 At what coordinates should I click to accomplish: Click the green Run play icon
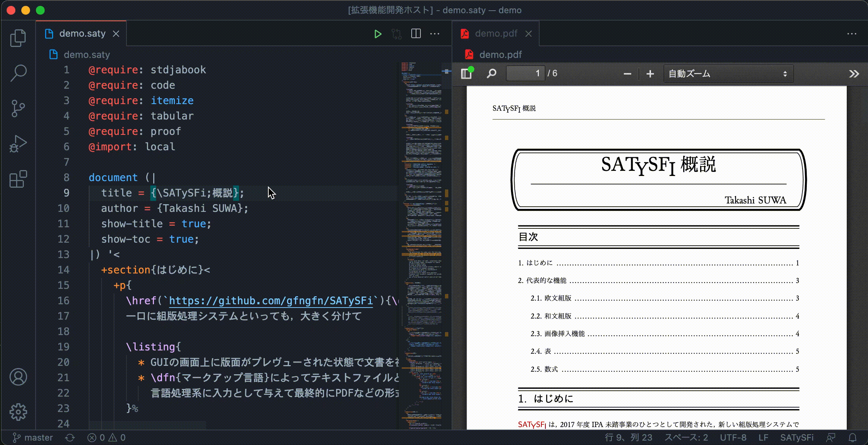(x=378, y=34)
